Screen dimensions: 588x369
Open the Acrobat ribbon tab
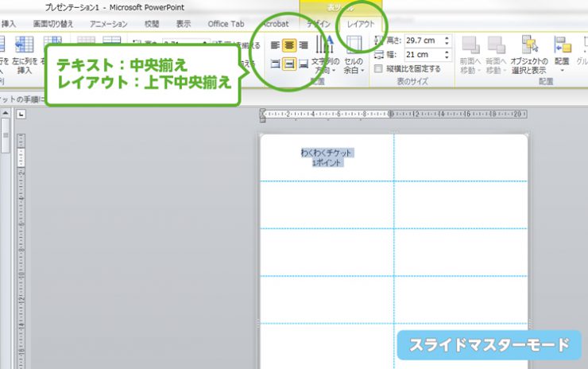click(x=276, y=24)
